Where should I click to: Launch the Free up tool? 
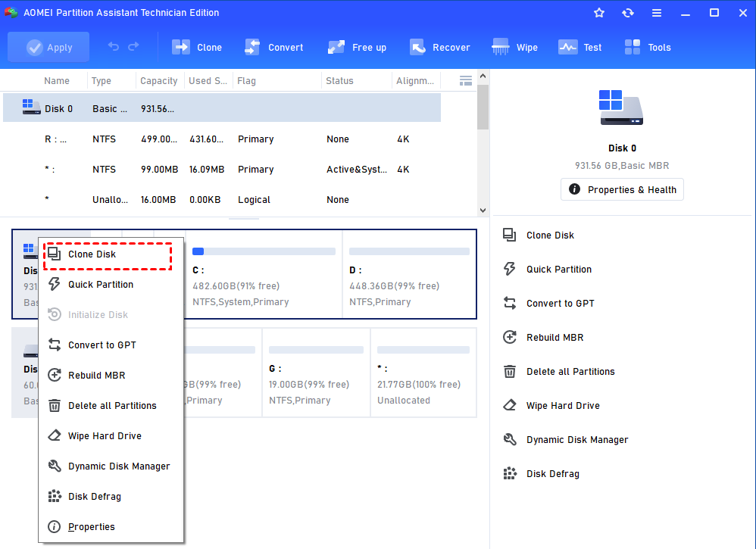click(357, 47)
